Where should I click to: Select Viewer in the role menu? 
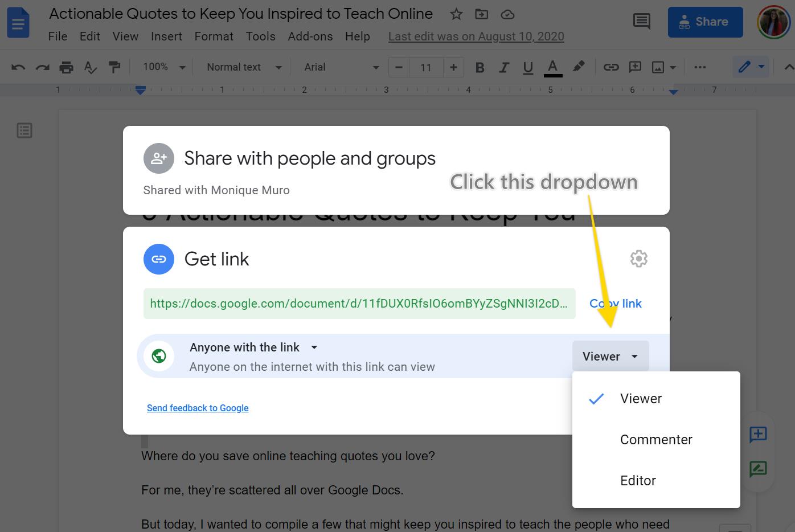(656, 399)
